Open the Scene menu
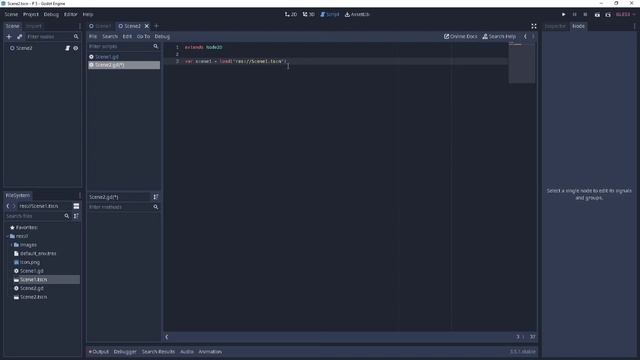The width and height of the screenshot is (640, 360). [x=11, y=14]
